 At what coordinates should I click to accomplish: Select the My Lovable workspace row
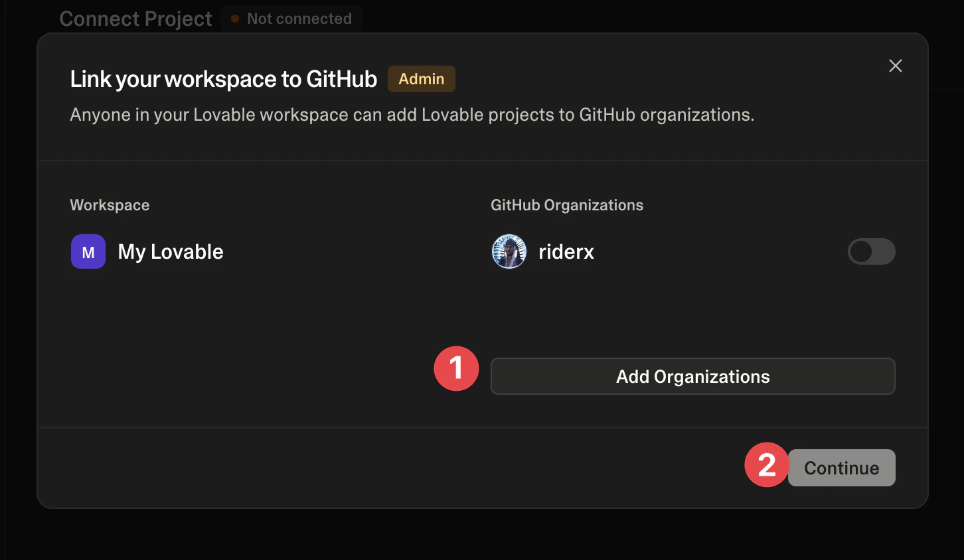click(170, 251)
